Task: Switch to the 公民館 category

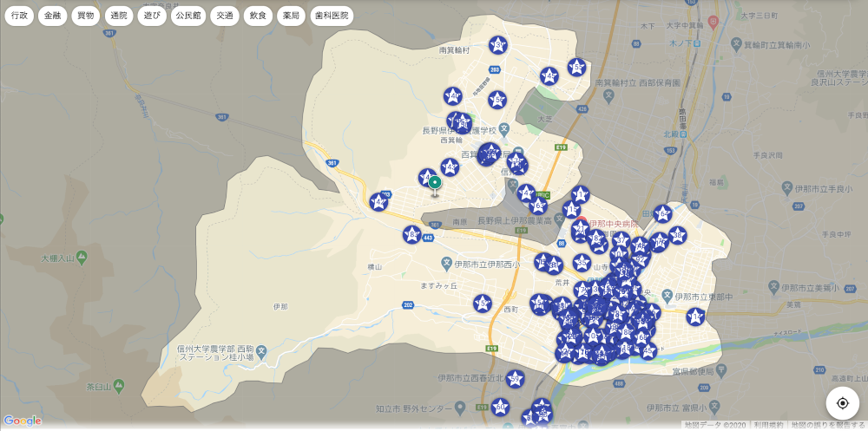Action: pos(189,16)
